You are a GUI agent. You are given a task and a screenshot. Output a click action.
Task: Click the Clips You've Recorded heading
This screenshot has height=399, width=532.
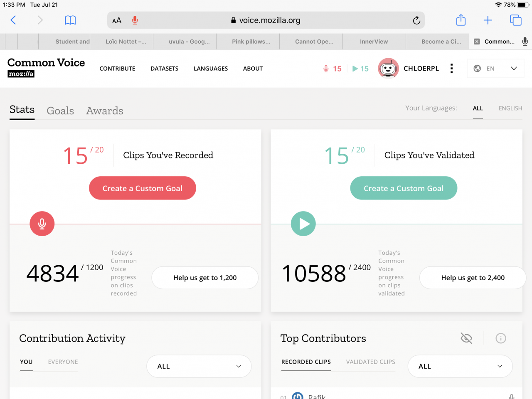pos(168,155)
